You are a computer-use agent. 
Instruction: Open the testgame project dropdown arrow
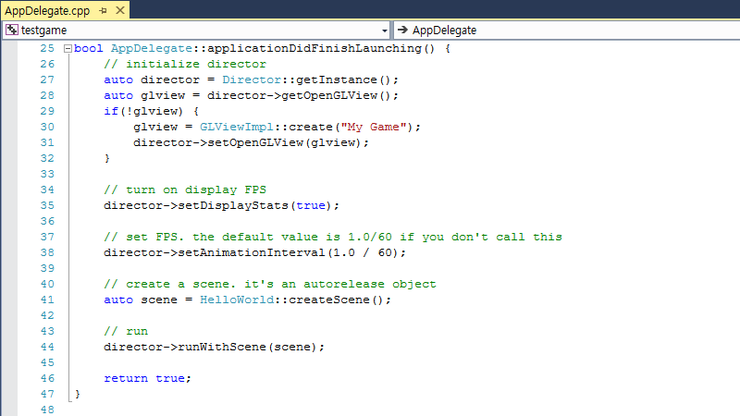point(385,30)
